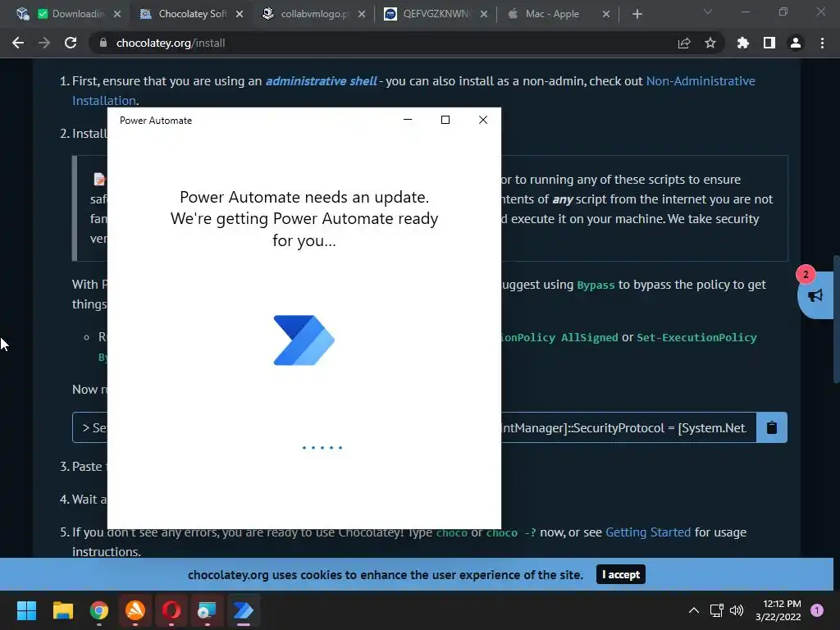This screenshot has height=630, width=840.
Task: Close the collabvmlogo tab
Action: 362,14
